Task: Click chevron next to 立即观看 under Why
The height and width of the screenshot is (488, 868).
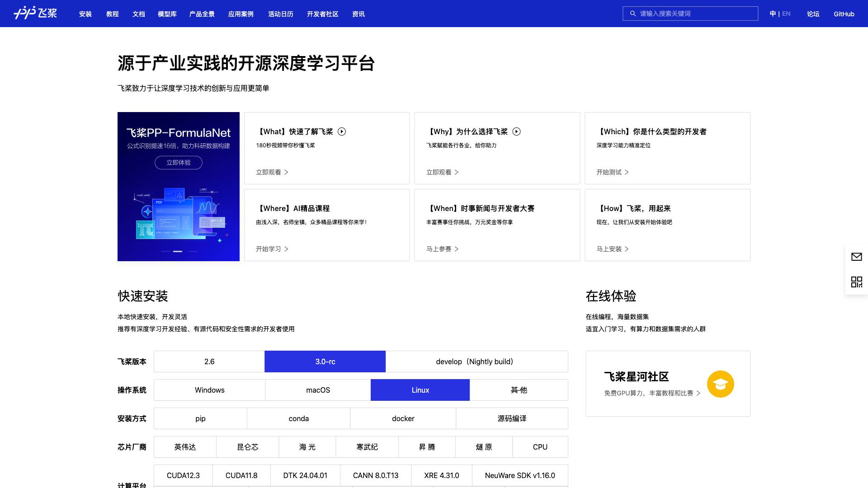Action: 457,172
